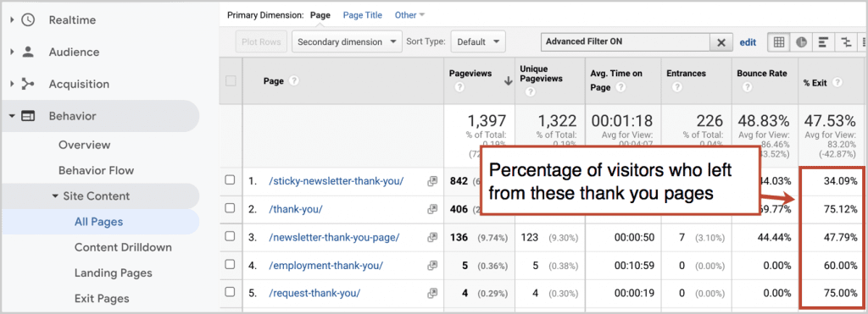Open /employment-thank-you/ in new window icon
The image size is (868, 314).
point(432,266)
